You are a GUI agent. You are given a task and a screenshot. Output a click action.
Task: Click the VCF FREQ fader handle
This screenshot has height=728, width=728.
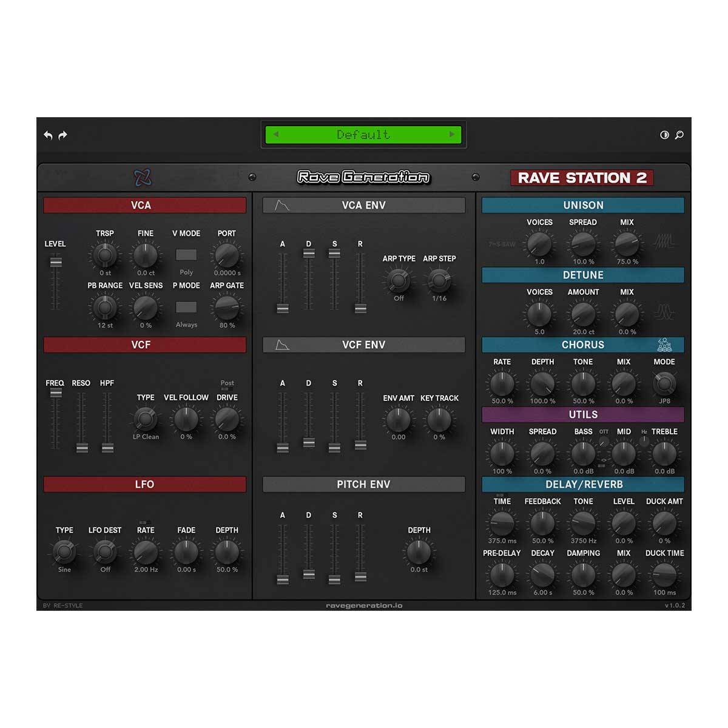point(56,393)
